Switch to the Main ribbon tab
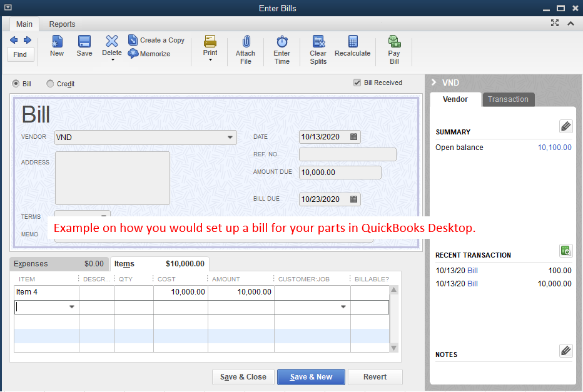Screen dimensions: 583x392 point(24,24)
